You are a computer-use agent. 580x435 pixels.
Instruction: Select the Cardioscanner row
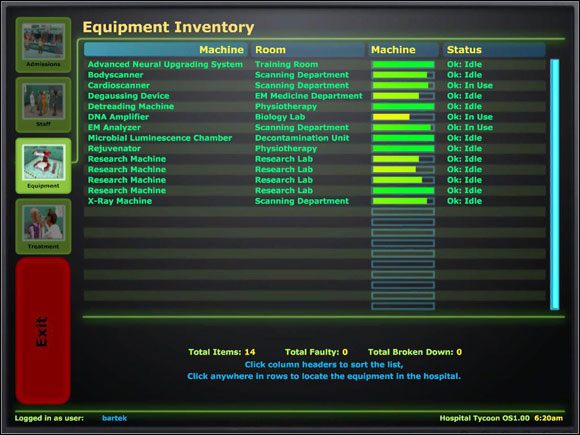pyautogui.click(x=314, y=85)
